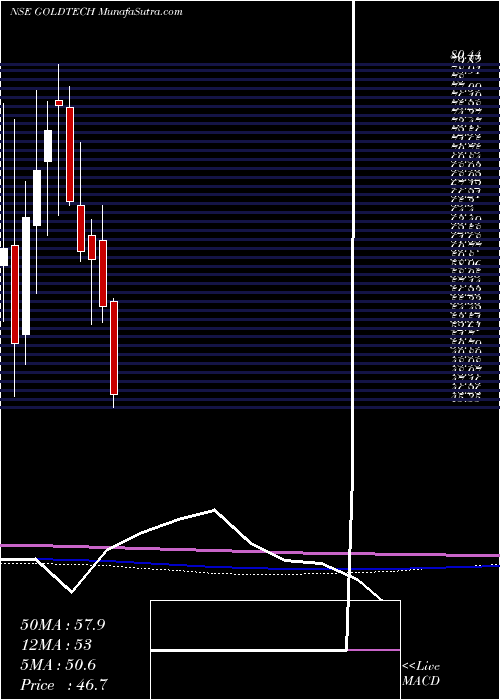Click the small red candle at chart peak
The image size is (500, 700).
pyautogui.click(x=59, y=103)
